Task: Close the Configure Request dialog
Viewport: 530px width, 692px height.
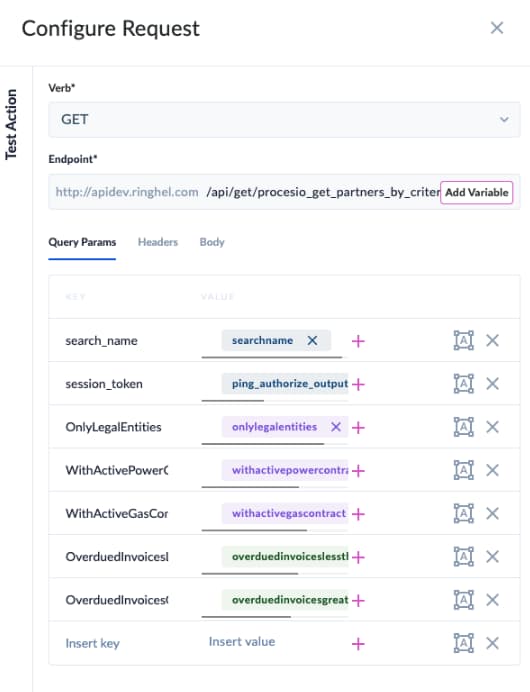Action: point(497,28)
